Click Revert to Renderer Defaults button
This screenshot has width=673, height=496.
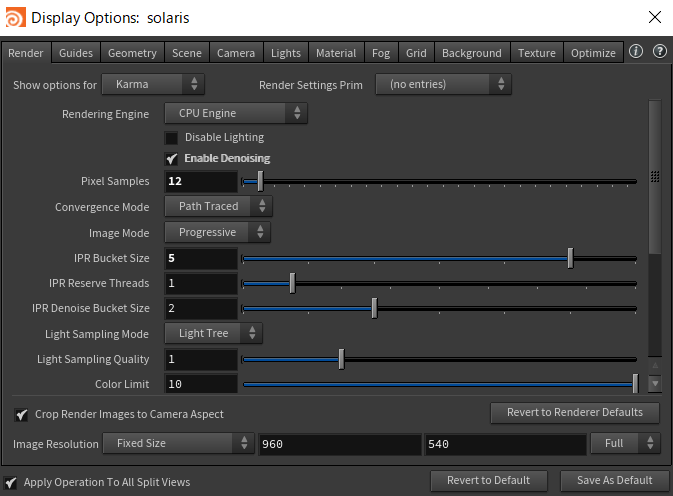pos(575,412)
